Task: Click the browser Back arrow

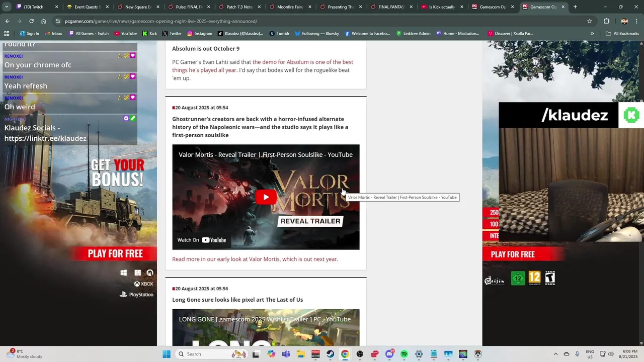Action: tap(7, 21)
